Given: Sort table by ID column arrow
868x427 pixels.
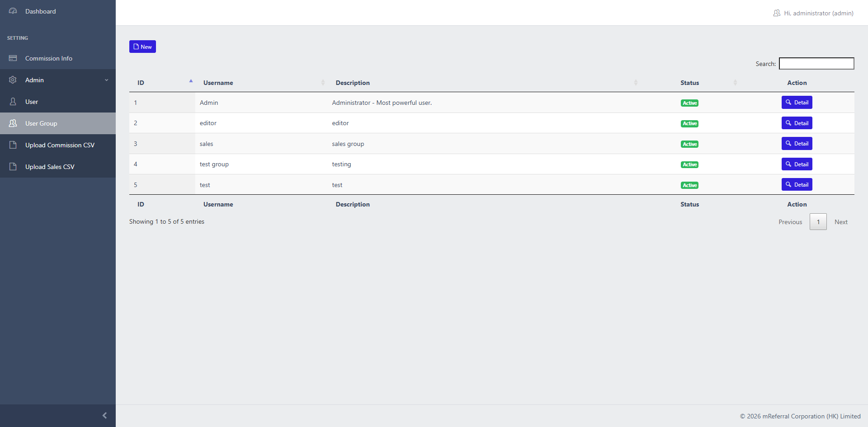Looking at the screenshot, I should pos(191,82).
